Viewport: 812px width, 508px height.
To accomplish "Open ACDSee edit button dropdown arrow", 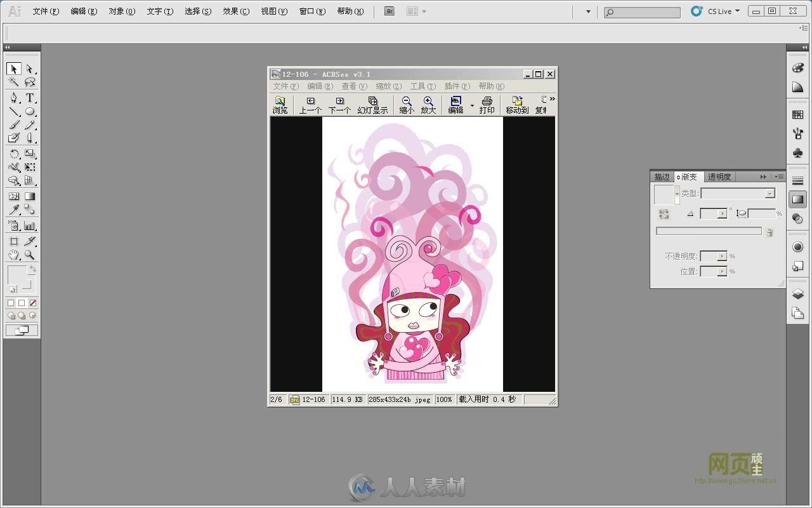I will [x=472, y=105].
